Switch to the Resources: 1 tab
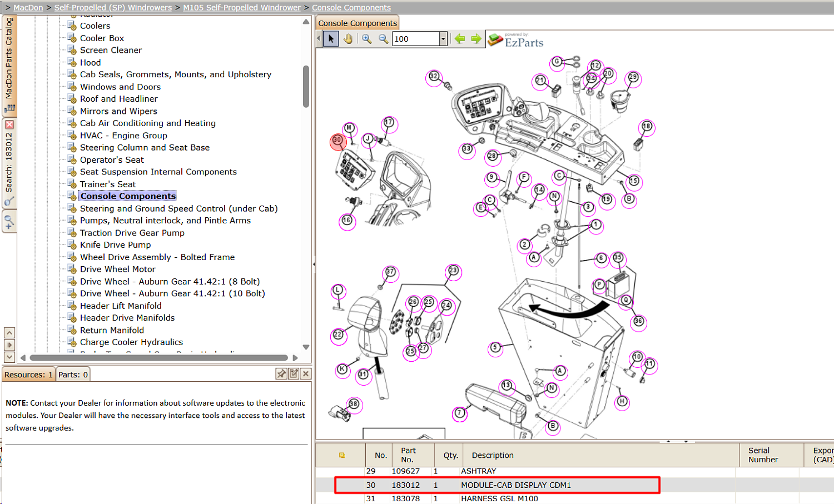This screenshot has width=834, height=504. coord(28,375)
